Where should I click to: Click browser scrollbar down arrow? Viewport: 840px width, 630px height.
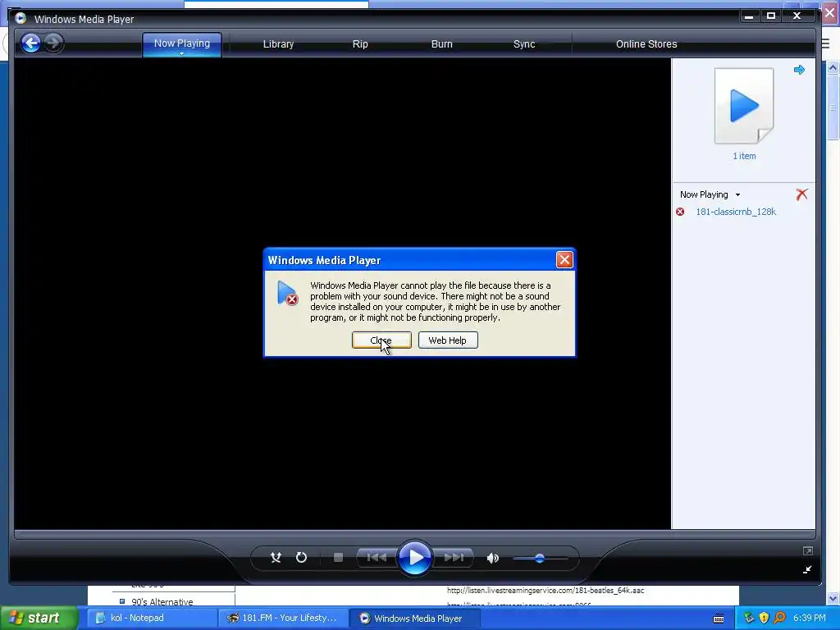[833, 597]
